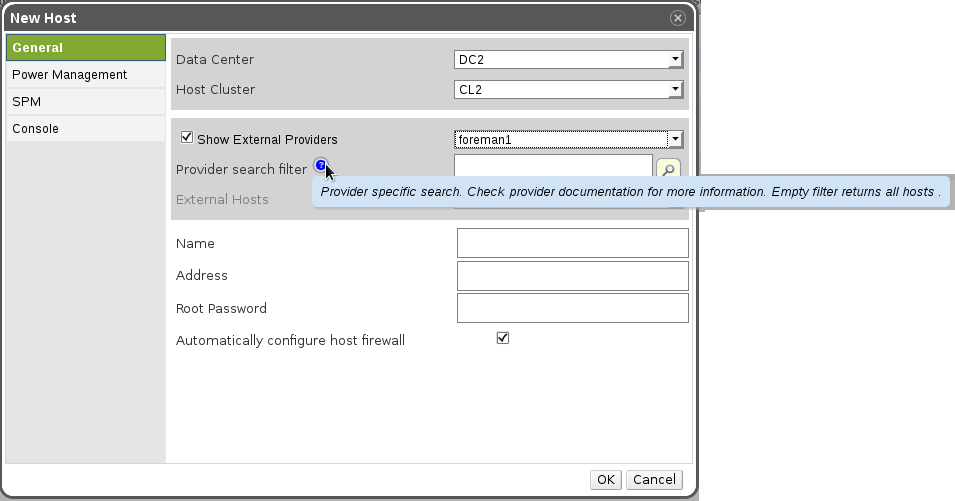The width and height of the screenshot is (955, 501).
Task: Open the SPM tab
Action: coord(86,102)
